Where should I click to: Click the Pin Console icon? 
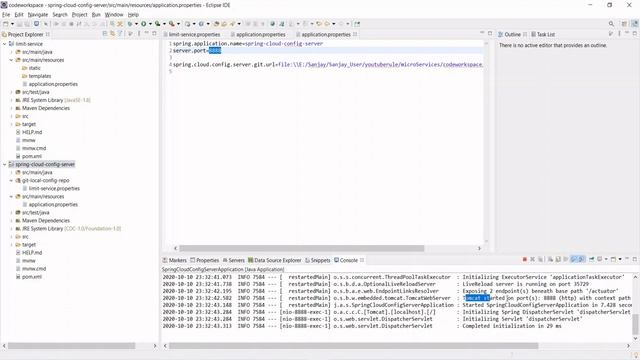pos(591,260)
